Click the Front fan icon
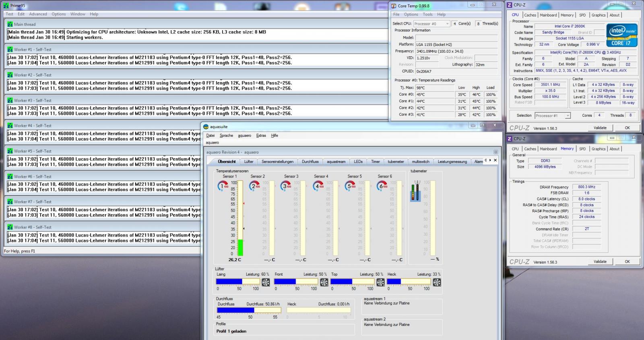 324,282
